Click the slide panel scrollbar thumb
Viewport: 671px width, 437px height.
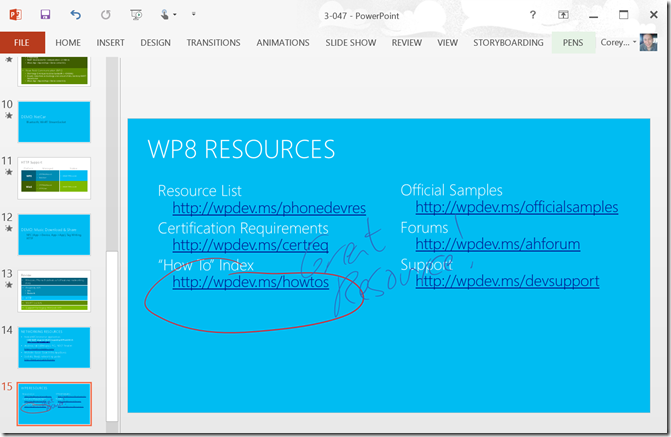pos(112,336)
